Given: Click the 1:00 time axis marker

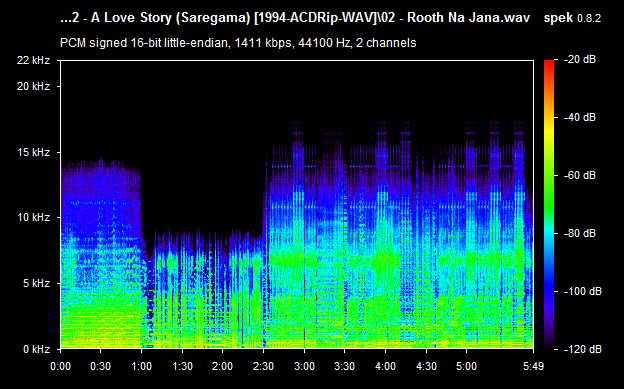Looking at the screenshot, I should coord(142,366).
